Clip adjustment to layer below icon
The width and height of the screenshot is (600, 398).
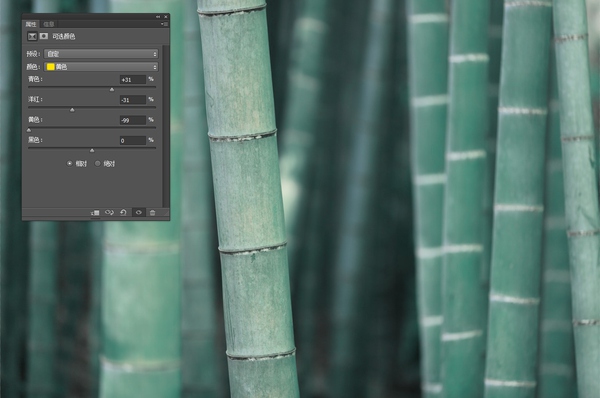tap(95, 212)
